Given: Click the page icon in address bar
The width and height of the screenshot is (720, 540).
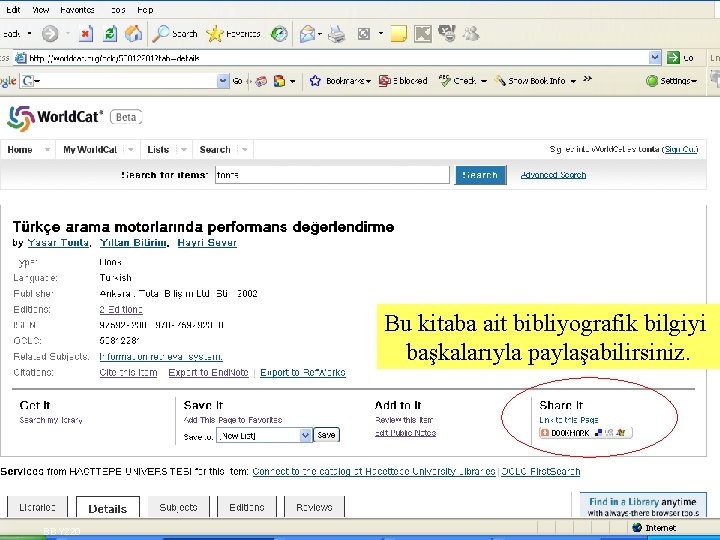Looking at the screenshot, I should tap(21, 58).
